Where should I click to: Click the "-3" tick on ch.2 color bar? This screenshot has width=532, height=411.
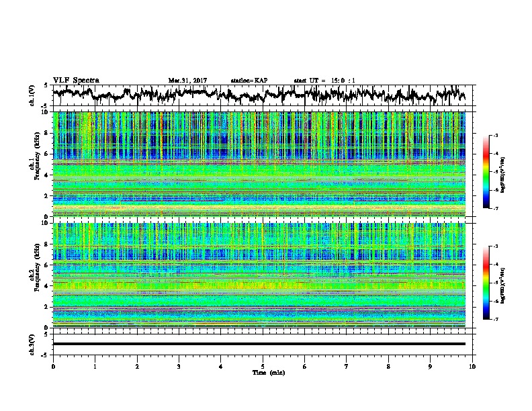(495, 246)
